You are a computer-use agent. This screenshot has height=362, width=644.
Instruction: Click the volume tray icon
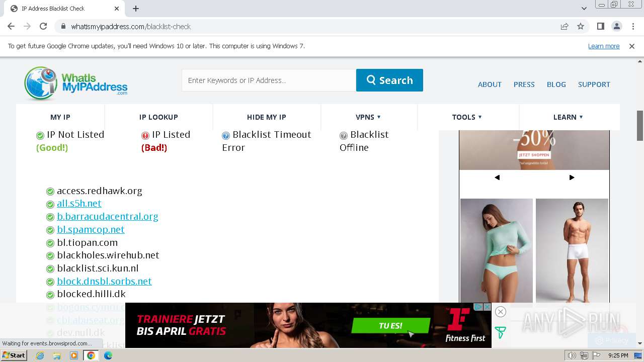[x=572, y=355]
